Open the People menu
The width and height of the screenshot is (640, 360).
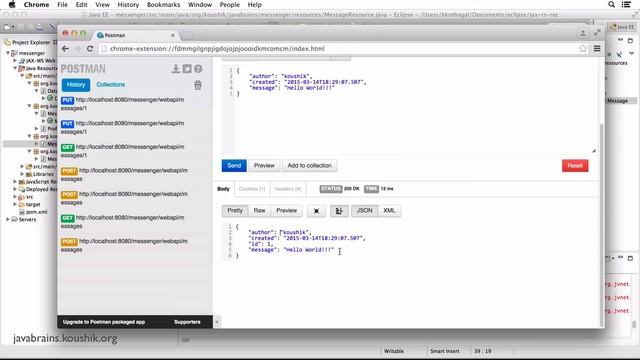pyautogui.click(x=229, y=4)
